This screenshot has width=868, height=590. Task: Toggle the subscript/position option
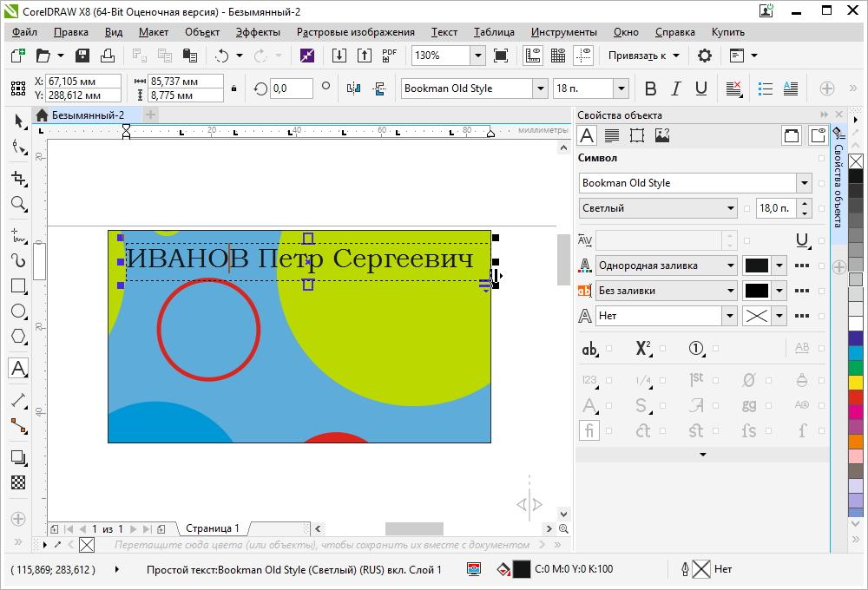[642, 348]
